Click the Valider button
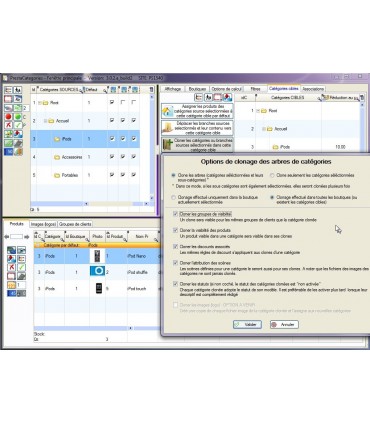Screen dimensions: 370x423 (247, 324)
